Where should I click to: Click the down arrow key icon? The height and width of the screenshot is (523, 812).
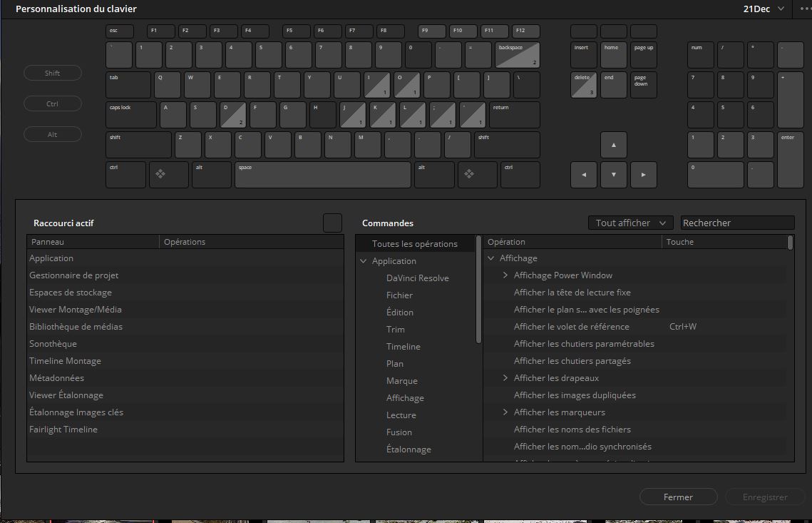point(614,174)
